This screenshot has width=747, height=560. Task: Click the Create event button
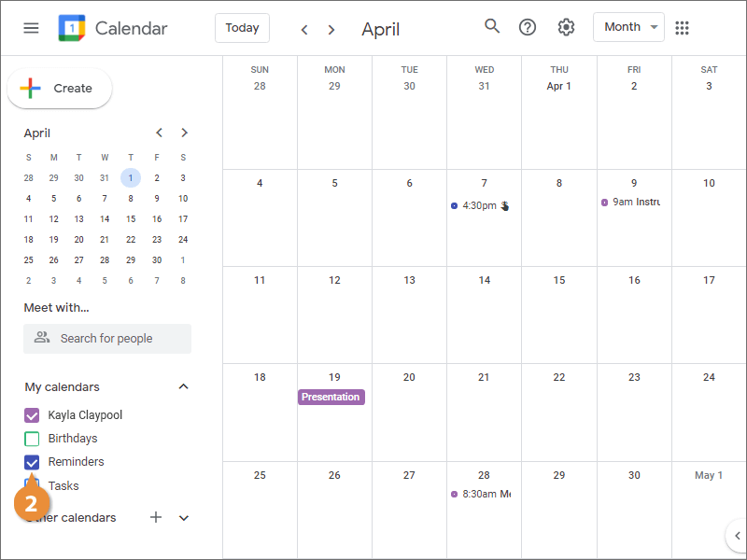[60, 89]
